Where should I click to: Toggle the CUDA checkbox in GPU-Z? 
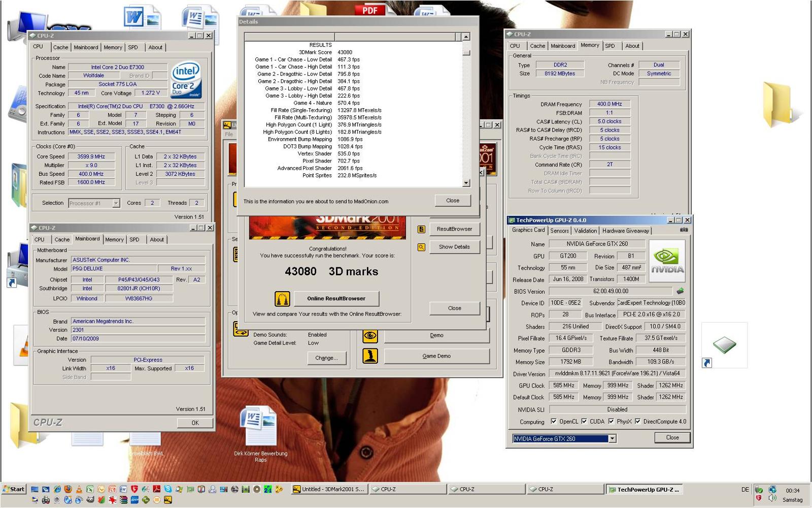(584, 421)
